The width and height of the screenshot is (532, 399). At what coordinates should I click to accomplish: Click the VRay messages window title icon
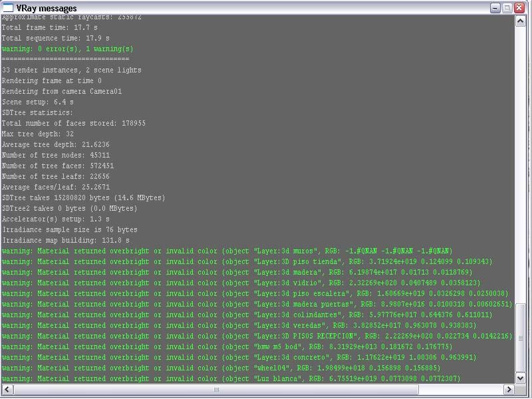pyautogui.click(x=8, y=7)
